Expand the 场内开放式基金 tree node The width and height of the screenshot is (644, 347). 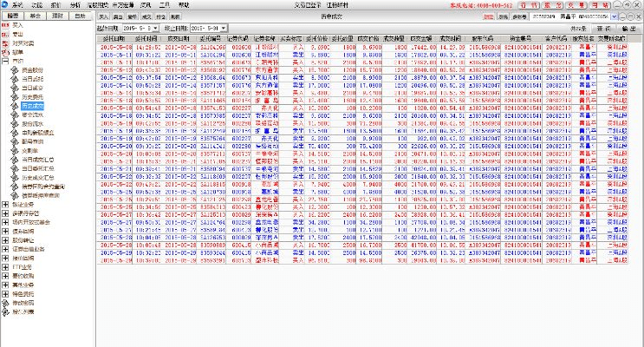pos(5,223)
